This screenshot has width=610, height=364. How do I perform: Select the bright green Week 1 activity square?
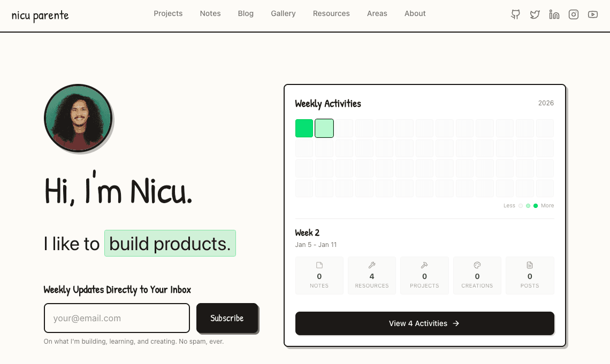pyautogui.click(x=304, y=128)
